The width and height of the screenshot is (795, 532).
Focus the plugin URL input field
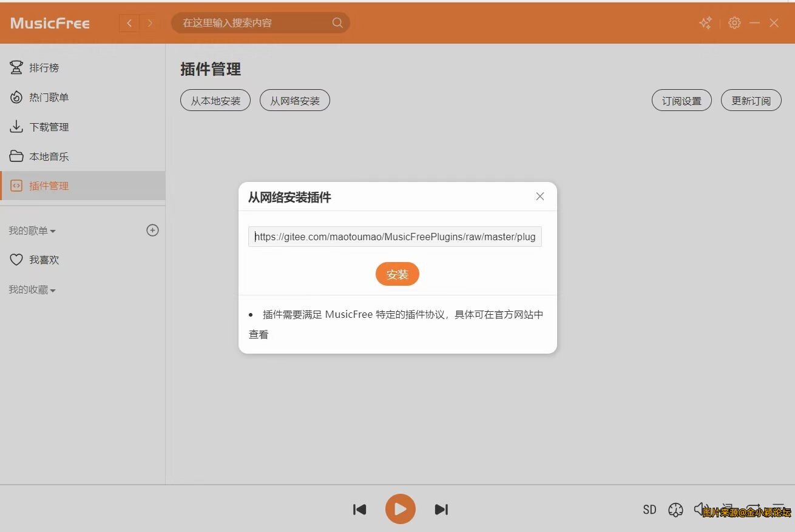395,237
